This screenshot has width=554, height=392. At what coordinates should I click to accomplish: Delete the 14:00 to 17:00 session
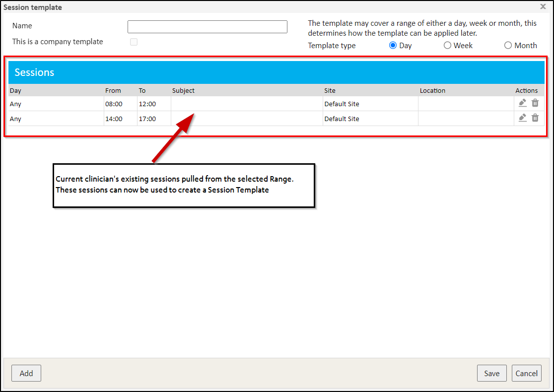(x=535, y=118)
